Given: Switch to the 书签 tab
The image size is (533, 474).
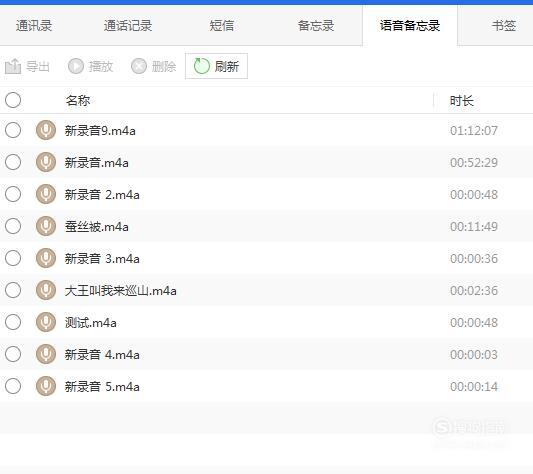Looking at the screenshot, I should 504,26.
